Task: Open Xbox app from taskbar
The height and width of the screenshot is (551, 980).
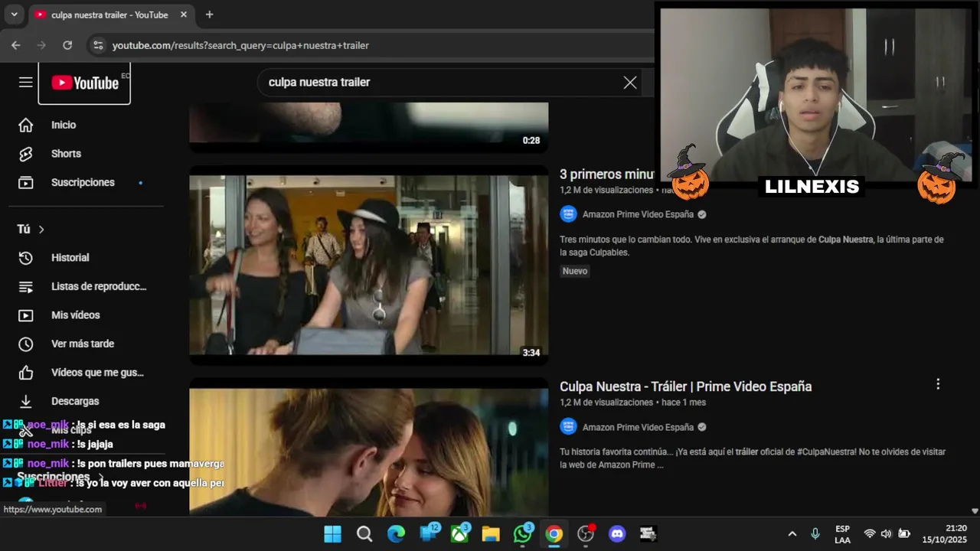Action: point(459,533)
